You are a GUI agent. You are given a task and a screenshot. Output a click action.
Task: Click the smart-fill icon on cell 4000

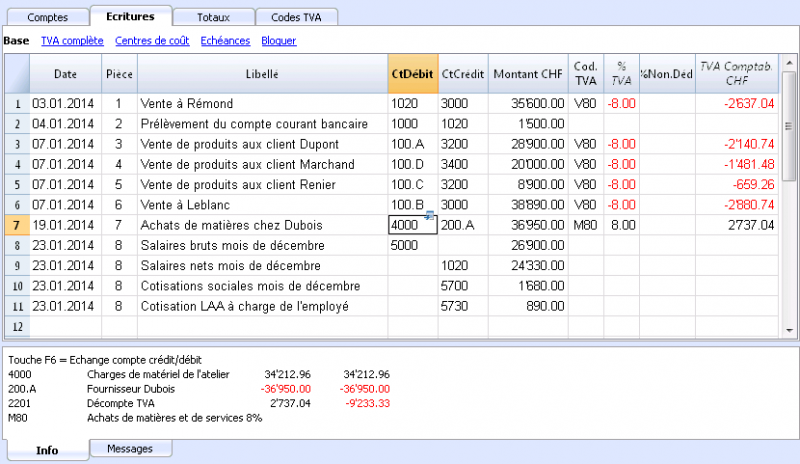click(429, 216)
